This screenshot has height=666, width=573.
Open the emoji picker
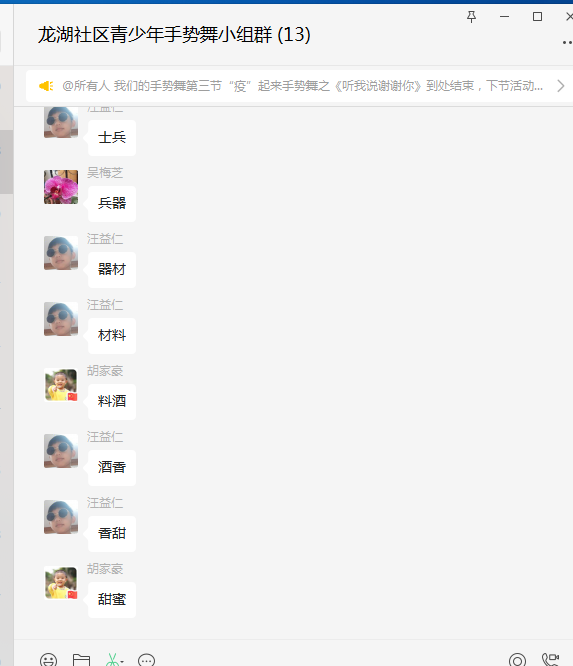click(x=48, y=660)
